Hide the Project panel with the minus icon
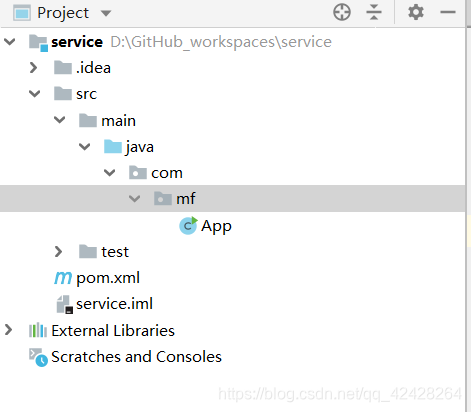Screen dimensions: 471x412 click(448, 13)
